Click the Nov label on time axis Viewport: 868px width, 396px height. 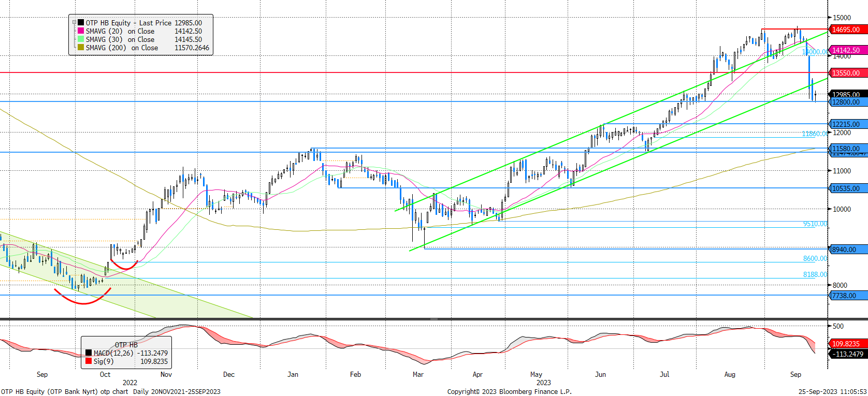pyautogui.click(x=166, y=374)
